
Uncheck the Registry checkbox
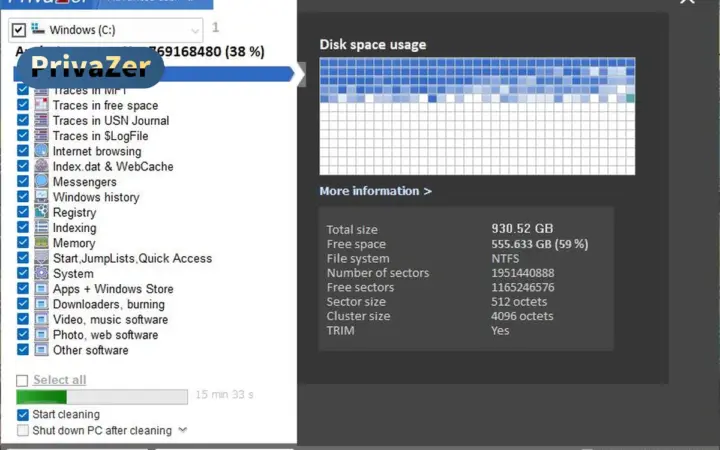pos(22,212)
